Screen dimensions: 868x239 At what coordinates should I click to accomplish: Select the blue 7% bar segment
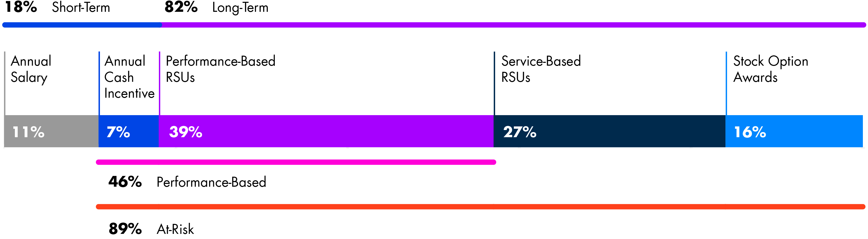(x=129, y=131)
